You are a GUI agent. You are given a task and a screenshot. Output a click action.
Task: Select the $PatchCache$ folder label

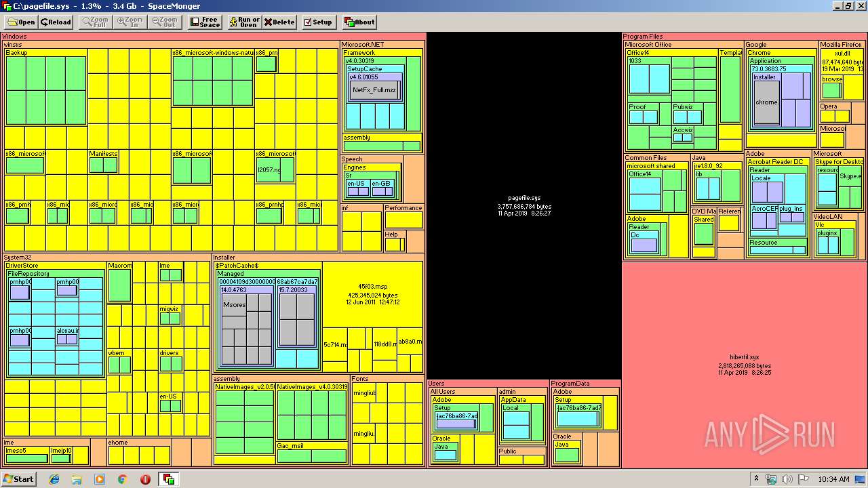click(x=237, y=266)
